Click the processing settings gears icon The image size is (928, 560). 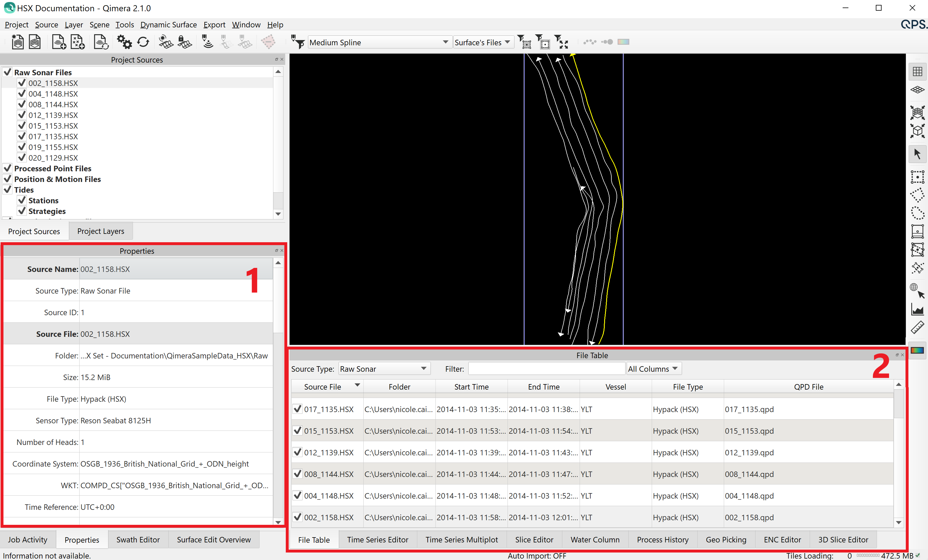pyautogui.click(x=124, y=42)
